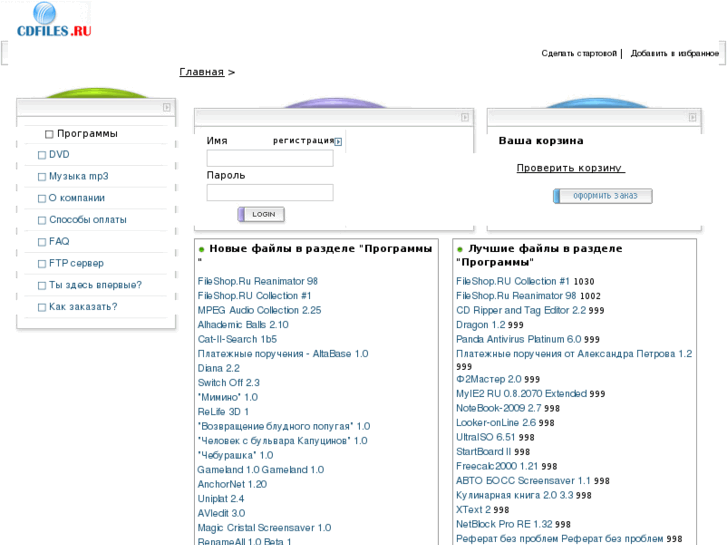Click square bullet next to Ты здесь впервые?
Screen dimensions: 727x545
coord(42,285)
